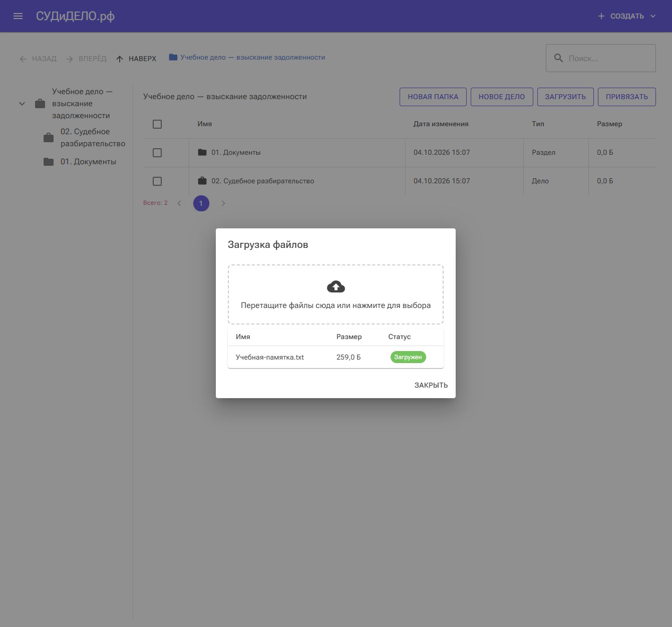The width and height of the screenshot is (672, 627).
Task: Go to previous page chevron in pagination
Action: pos(179,203)
